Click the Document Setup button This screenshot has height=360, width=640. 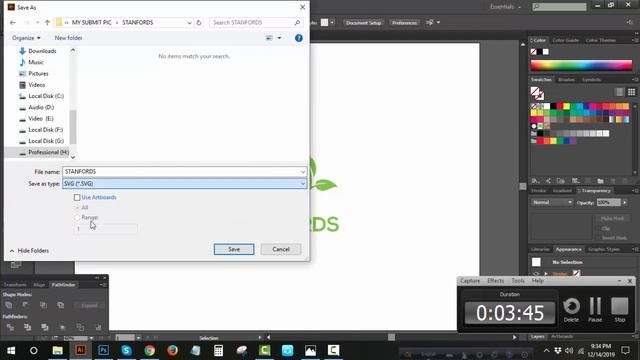(363, 22)
